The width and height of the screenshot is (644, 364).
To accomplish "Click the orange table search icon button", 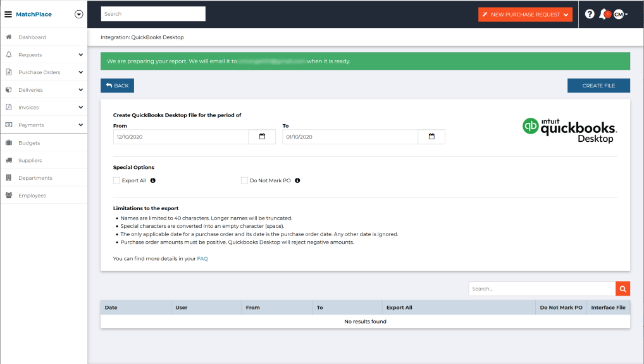I will tap(622, 289).
